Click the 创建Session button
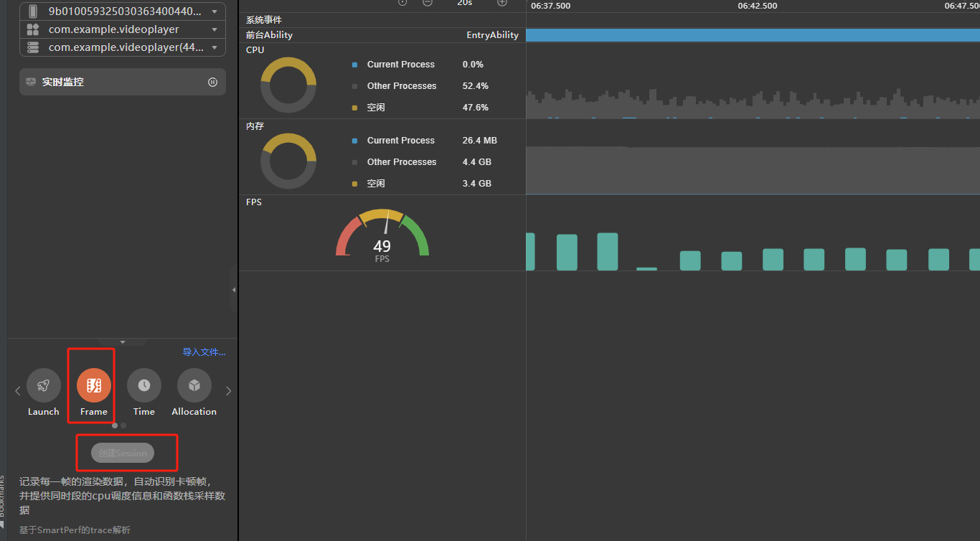 [123, 453]
